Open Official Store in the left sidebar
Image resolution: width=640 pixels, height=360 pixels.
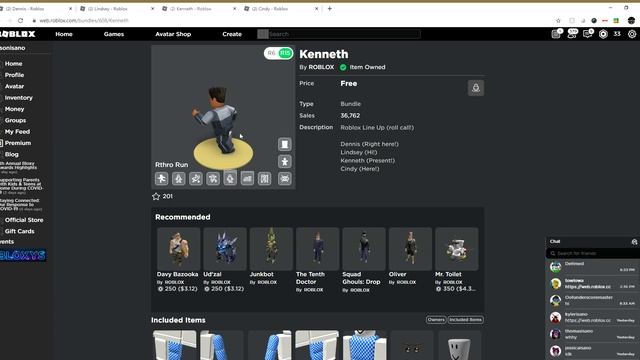point(24,220)
